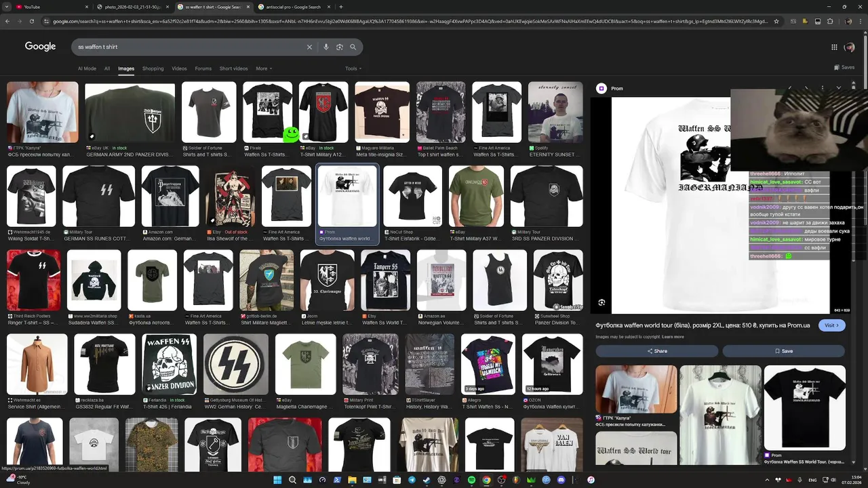This screenshot has width=868, height=488.
Task: Open the Windows Start menu
Action: (x=277, y=480)
